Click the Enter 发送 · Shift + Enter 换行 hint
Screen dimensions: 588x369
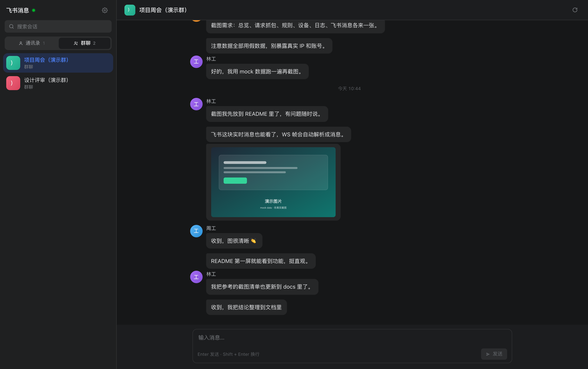click(228, 354)
